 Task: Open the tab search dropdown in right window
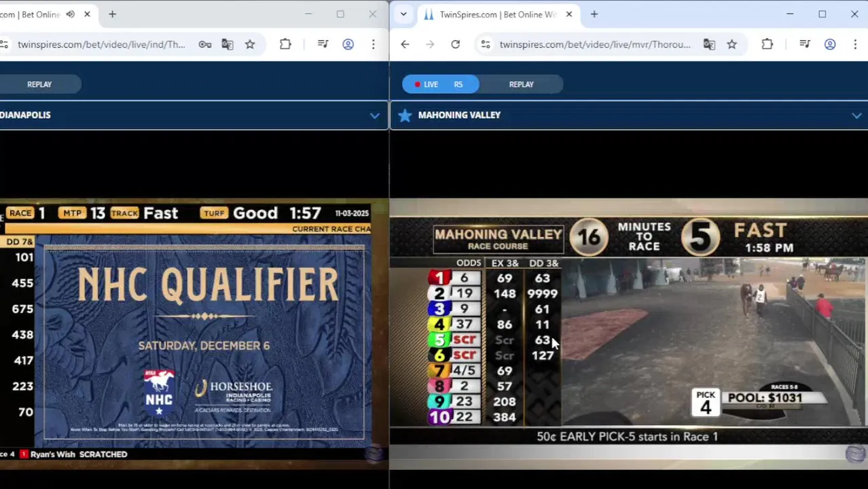(403, 14)
